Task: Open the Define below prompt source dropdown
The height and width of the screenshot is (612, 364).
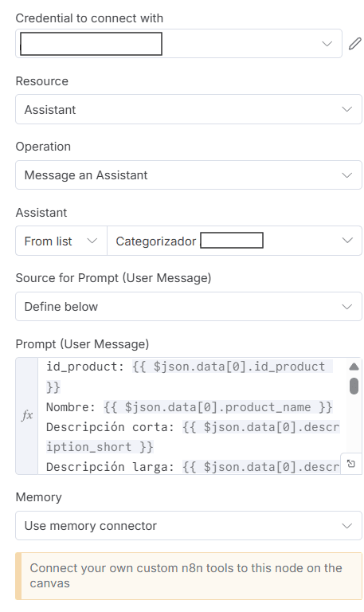Action: 189,307
